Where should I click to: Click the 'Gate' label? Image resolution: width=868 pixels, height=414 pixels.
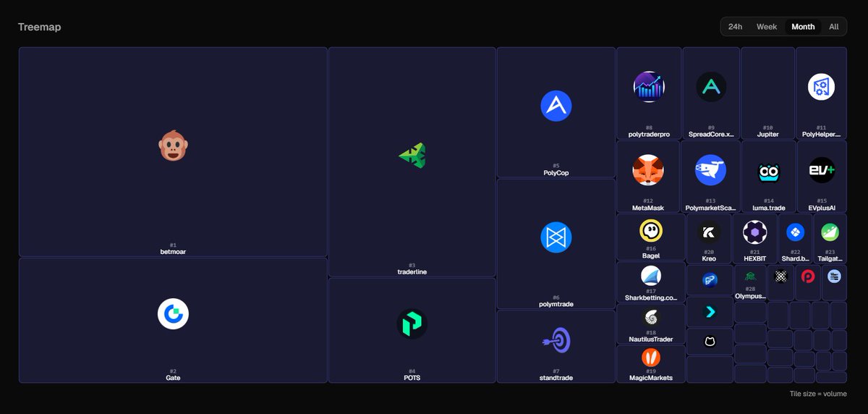(x=173, y=378)
